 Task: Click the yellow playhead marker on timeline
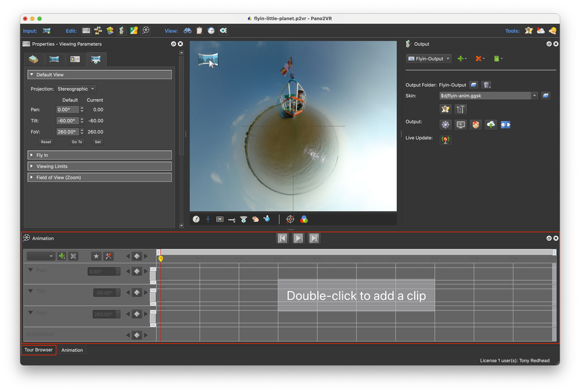coord(161,259)
